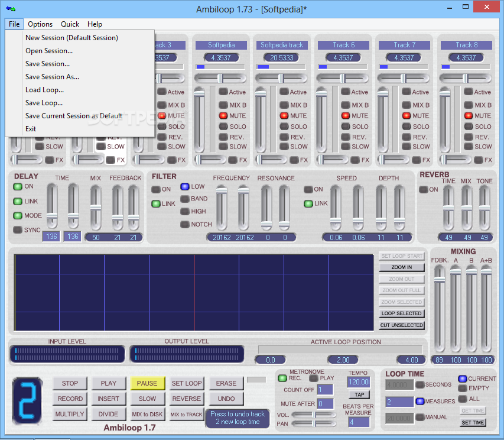Select SECONDS loop time option
The image size is (504, 440).
pos(420,384)
